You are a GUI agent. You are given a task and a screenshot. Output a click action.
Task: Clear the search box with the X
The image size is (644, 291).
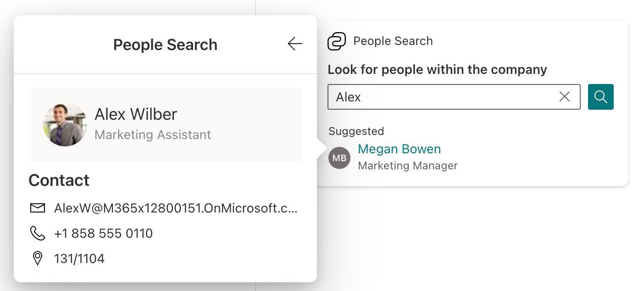565,96
